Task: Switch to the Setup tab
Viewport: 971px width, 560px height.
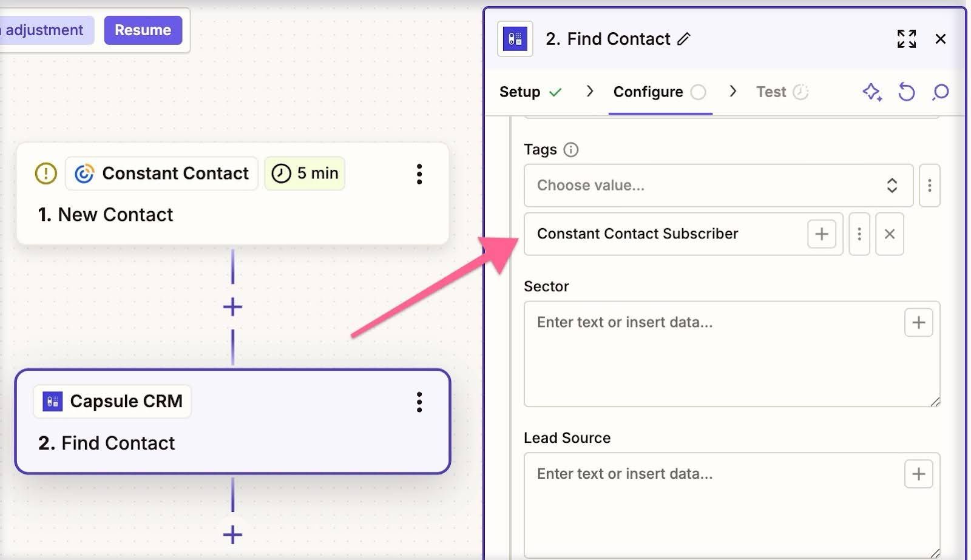Action: [519, 92]
